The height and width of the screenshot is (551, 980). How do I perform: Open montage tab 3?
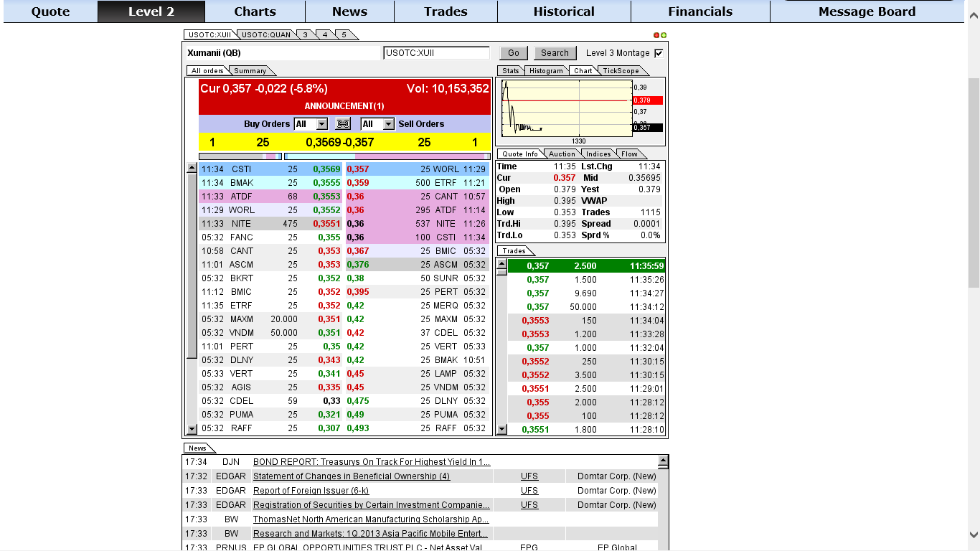306,35
